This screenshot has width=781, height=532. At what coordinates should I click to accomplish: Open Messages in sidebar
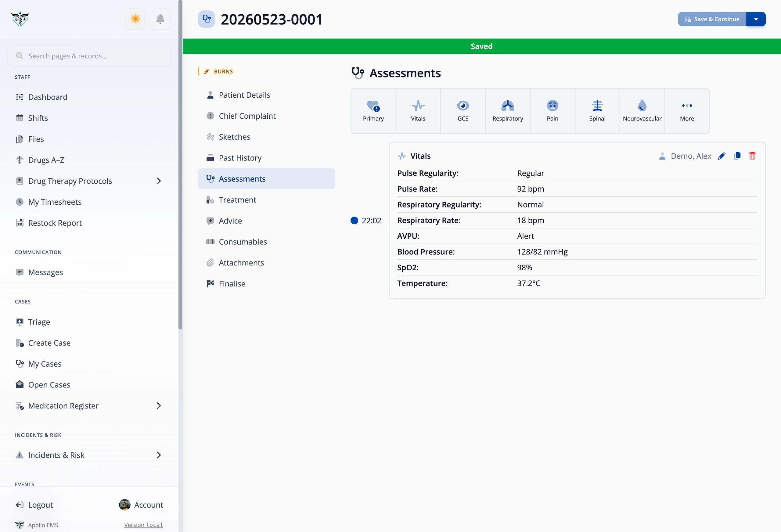[x=89, y=272]
